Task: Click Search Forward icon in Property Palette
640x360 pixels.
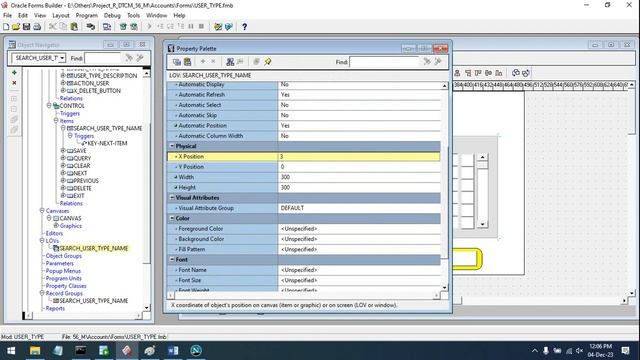Action: [x=427, y=62]
